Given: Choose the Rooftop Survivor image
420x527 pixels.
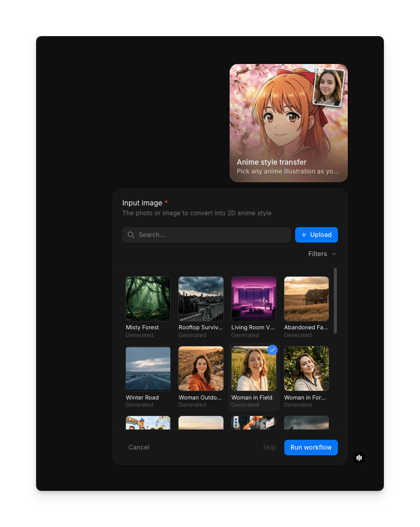Looking at the screenshot, I should click(x=201, y=299).
